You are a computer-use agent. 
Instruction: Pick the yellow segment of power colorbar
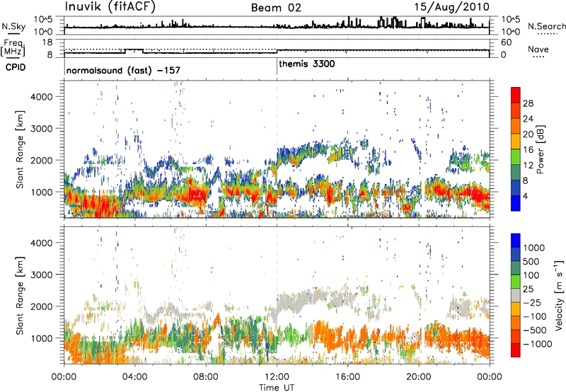(x=516, y=142)
